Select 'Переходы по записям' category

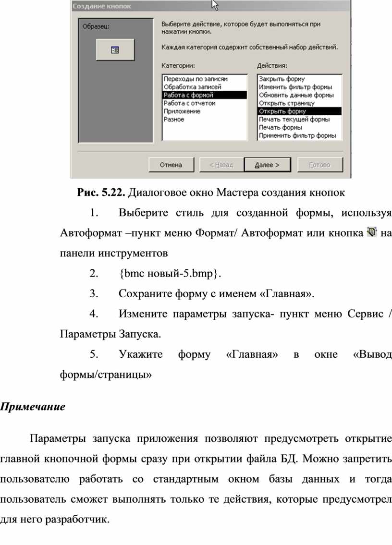pyautogui.click(x=196, y=79)
